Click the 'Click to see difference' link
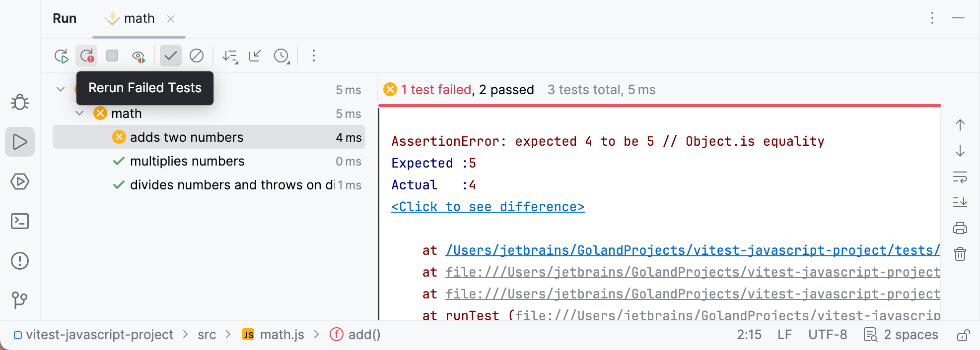 (488, 206)
